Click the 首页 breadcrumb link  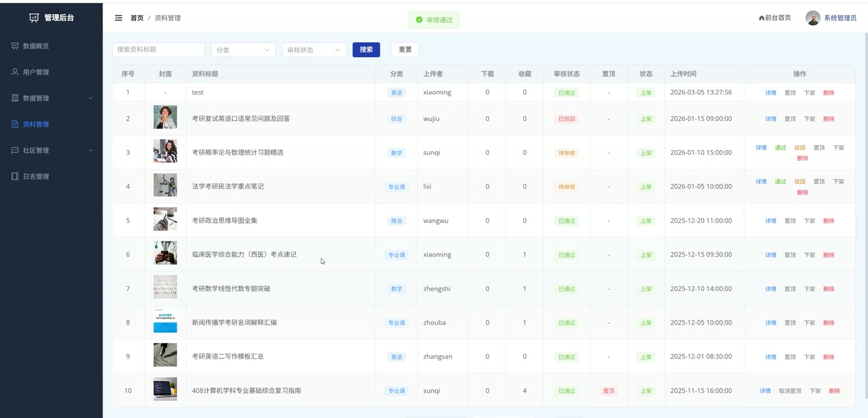pyautogui.click(x=137, y=18)
